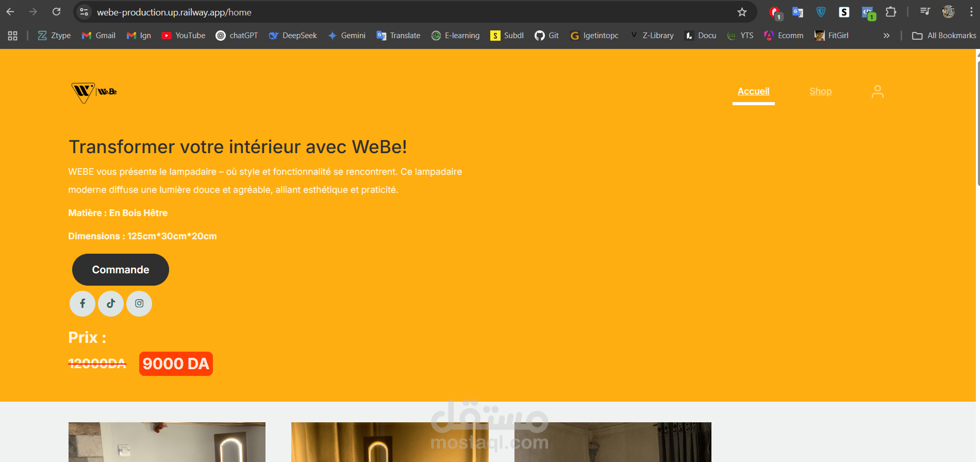This screenshot has height=462, width=980.
Task: Open the first lamp product thumbnail
Action: click(167, 442)
